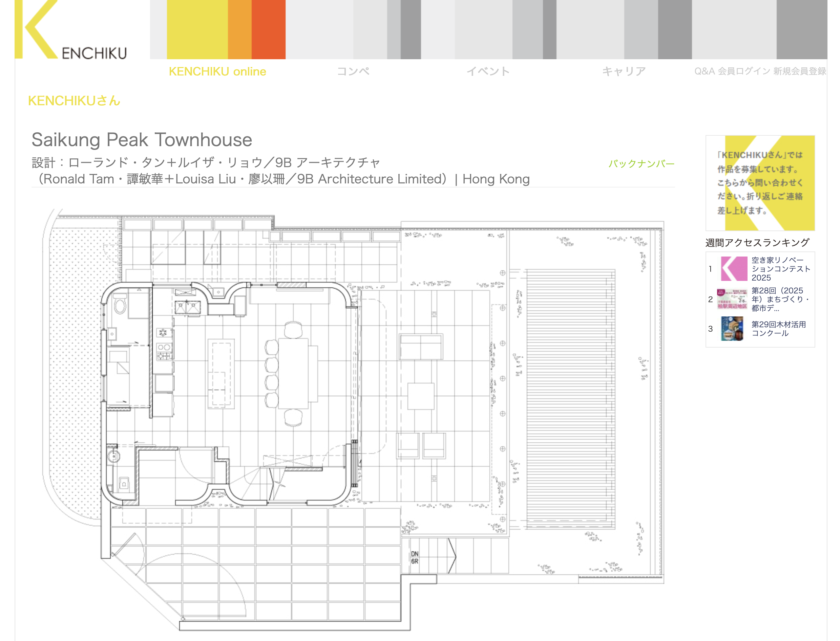Open the キャリア section
The width and height of the screenshot is (840, 641).
[x=624, y=72]
